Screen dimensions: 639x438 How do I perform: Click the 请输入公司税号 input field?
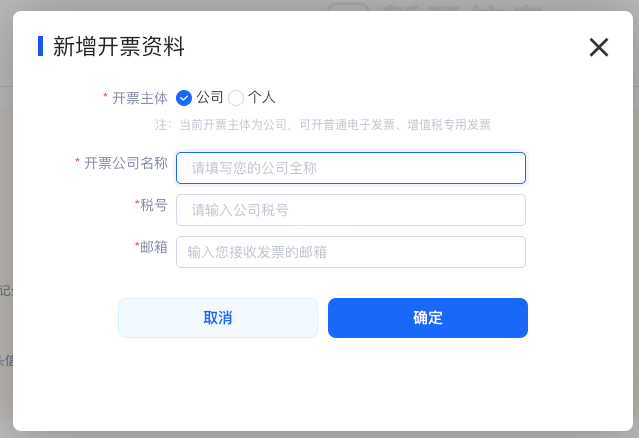350,210
